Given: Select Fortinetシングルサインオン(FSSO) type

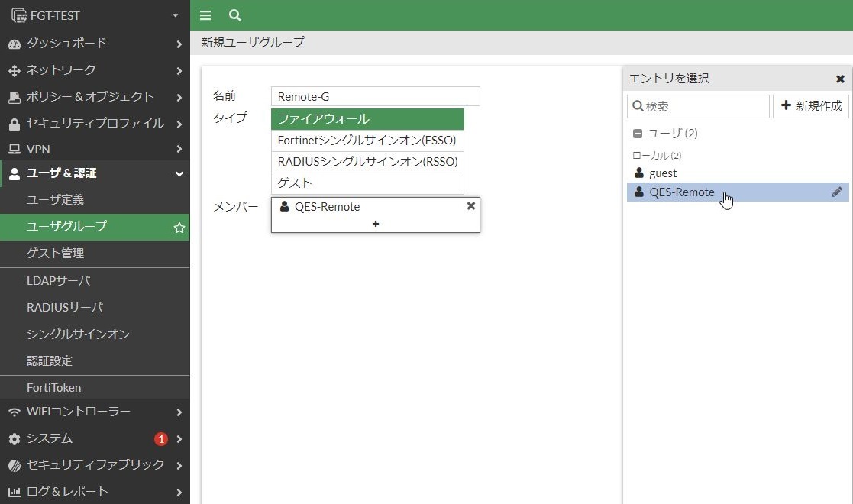Looking at the screenshot, I should (368, 141).
